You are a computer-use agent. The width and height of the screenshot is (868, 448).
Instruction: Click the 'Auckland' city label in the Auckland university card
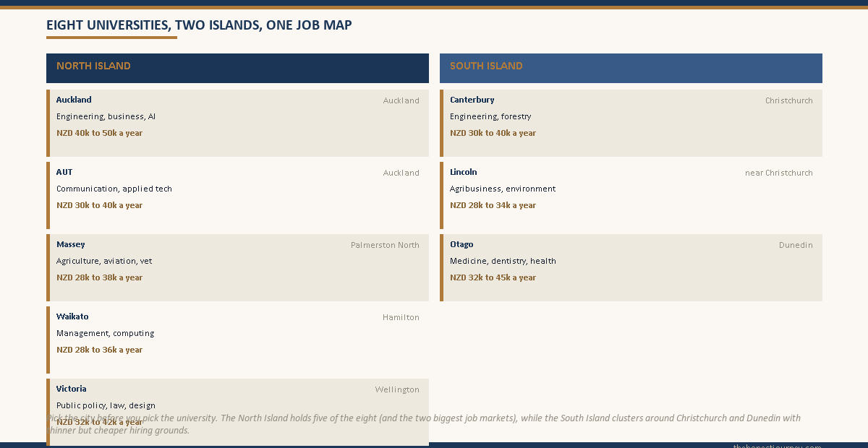pyautogui.click(x=401, y=100)
